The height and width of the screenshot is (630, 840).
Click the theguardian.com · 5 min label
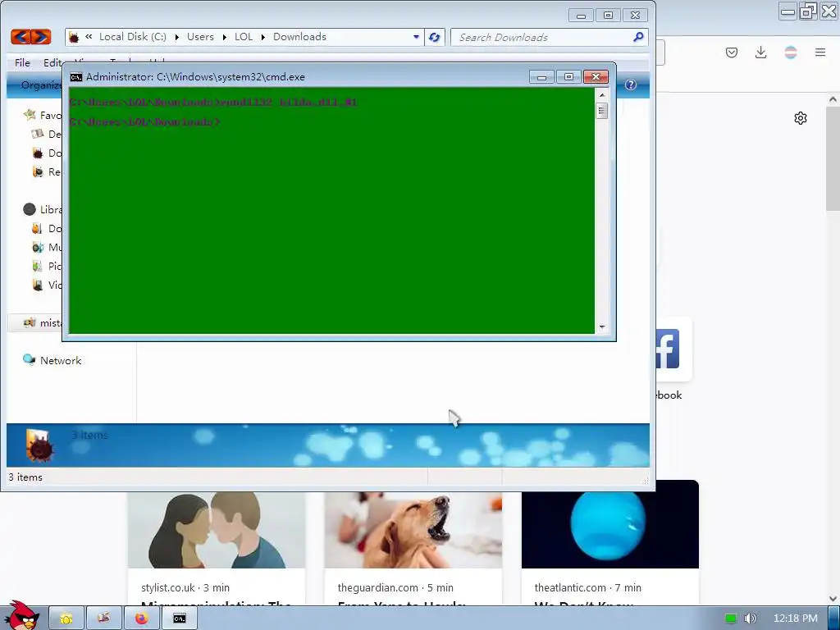(x=395, y=587)
